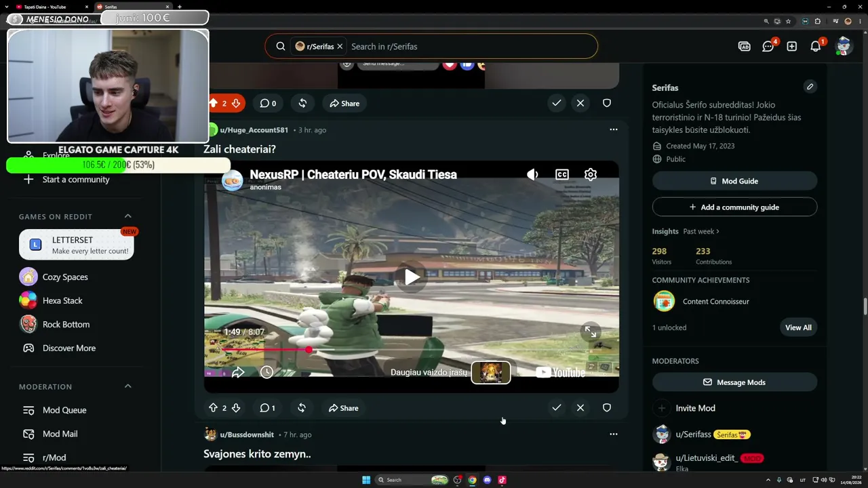This screenshot has height=488, width=868.
Task: Remove the top post with the X icon
Action: pos(580,103)
